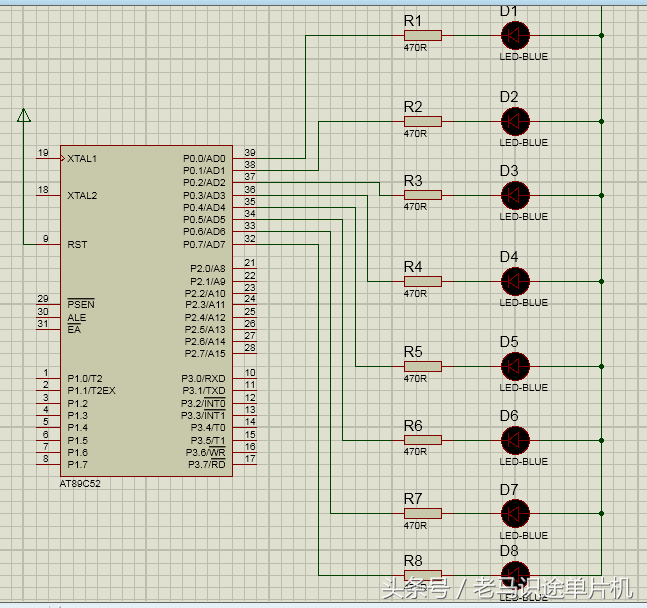Viewport: 647px width, 608px height.
Task: Select the D2 blue LED symbol
Action: [515, 121]
